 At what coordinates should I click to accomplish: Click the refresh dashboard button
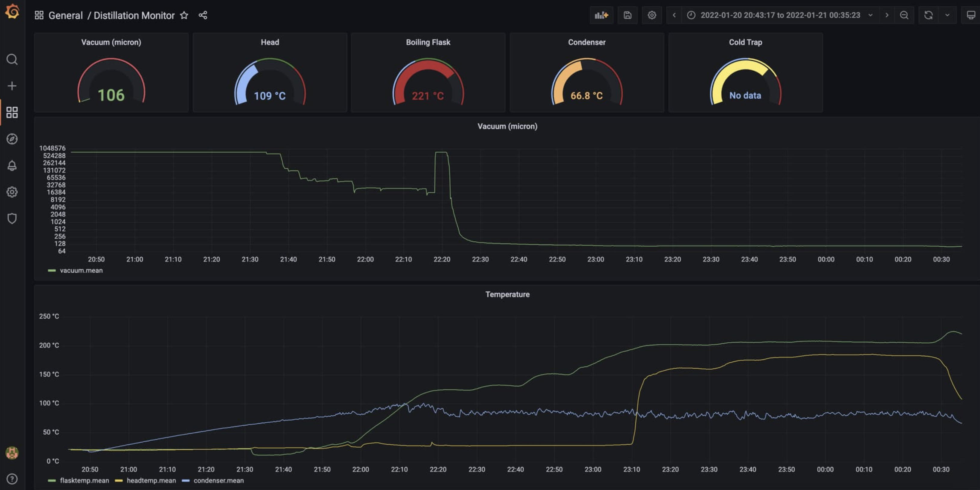click(928, 15)
